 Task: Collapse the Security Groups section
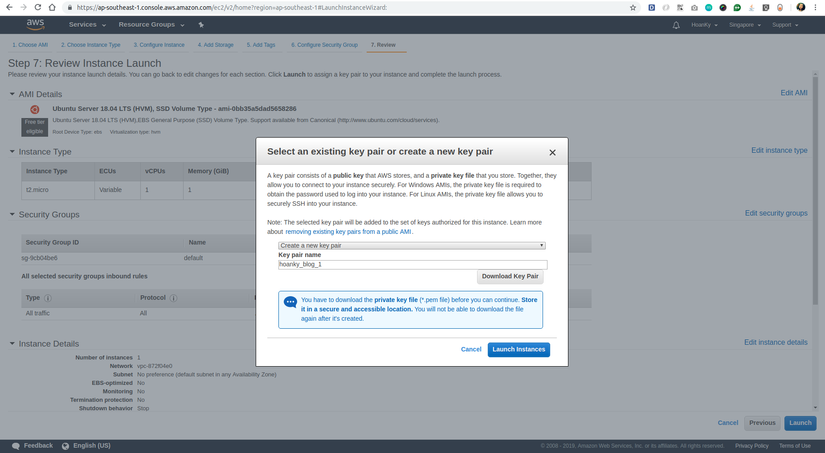pos(12,215)
